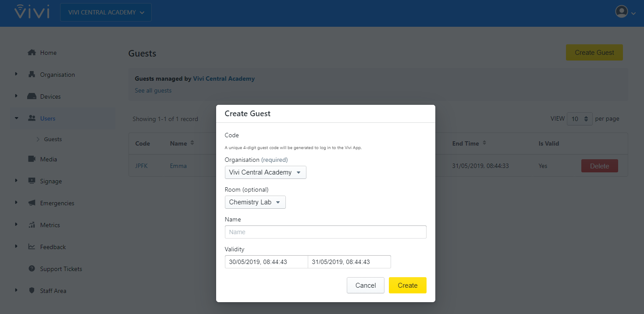Expand the Signage sidebar section
Image resolution: width=644 pixels, height=314 pixels.
pos(16,181)
